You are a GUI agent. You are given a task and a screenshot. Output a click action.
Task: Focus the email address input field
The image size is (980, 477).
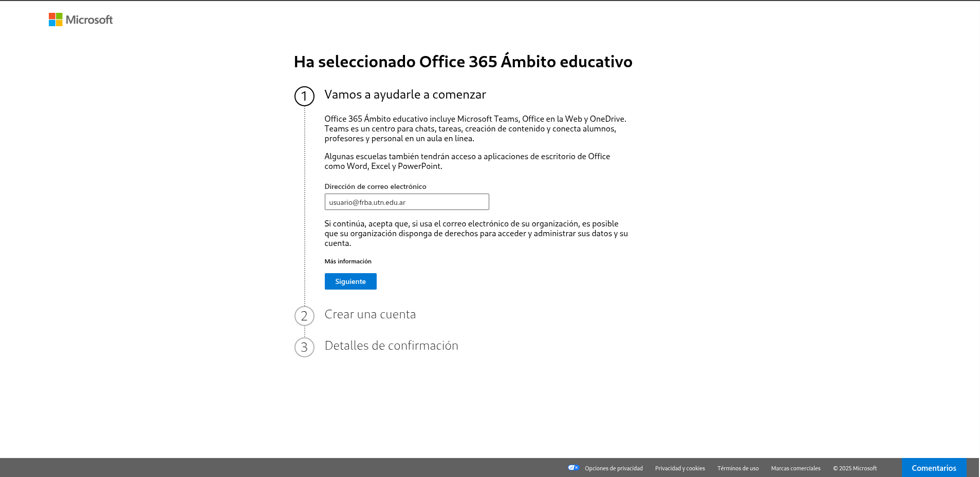(x=406, y=202)
